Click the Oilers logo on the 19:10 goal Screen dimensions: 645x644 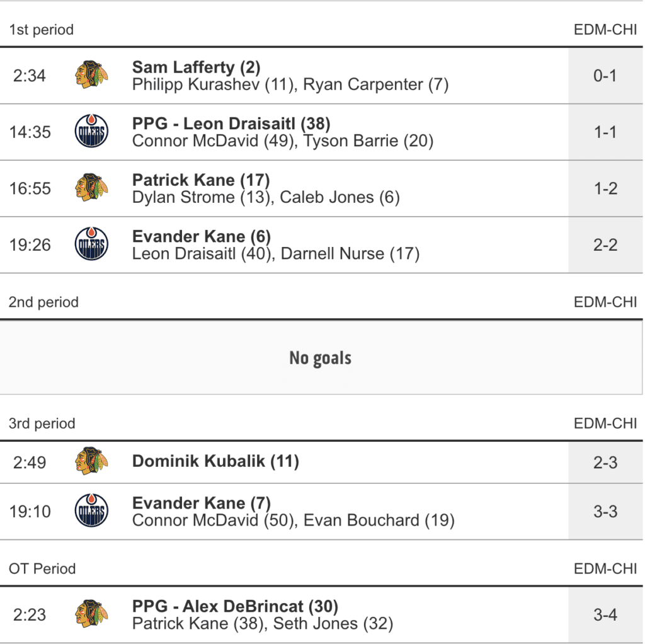pos(91,511)
